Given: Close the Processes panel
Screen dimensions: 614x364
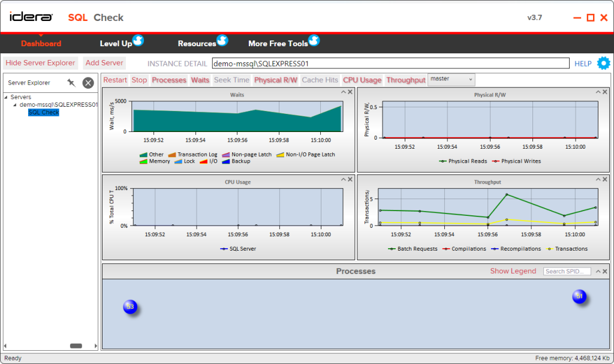Looking at the screenshot, I should (604, 271).
